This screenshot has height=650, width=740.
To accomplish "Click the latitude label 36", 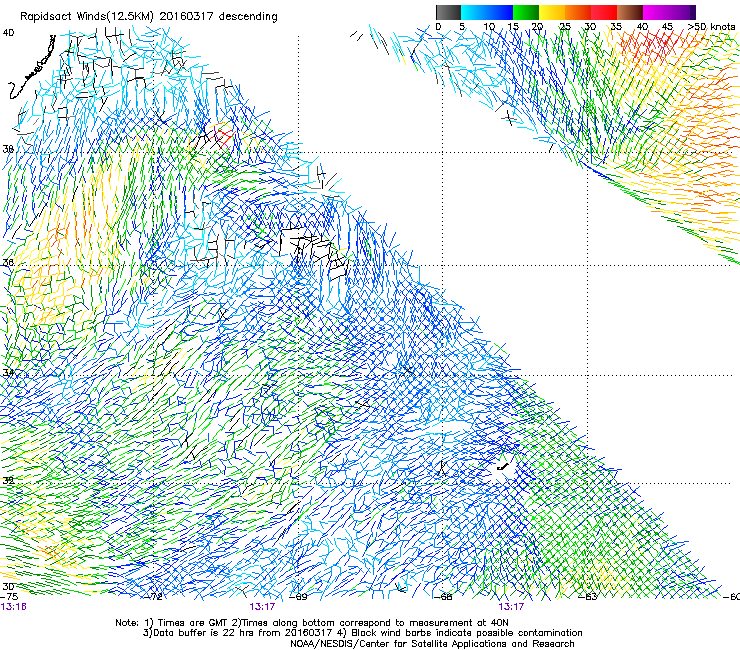I will point(8,263).
